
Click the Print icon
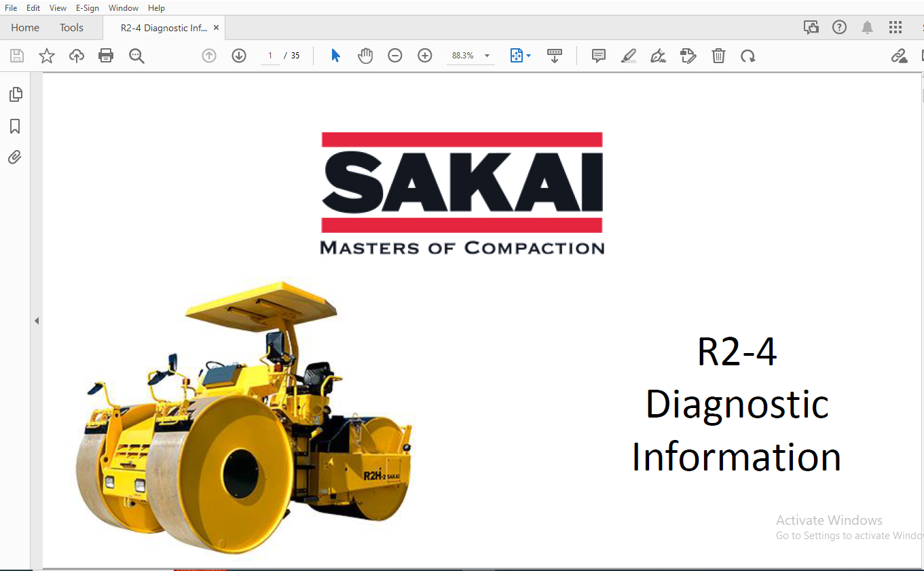pos(106,56)
